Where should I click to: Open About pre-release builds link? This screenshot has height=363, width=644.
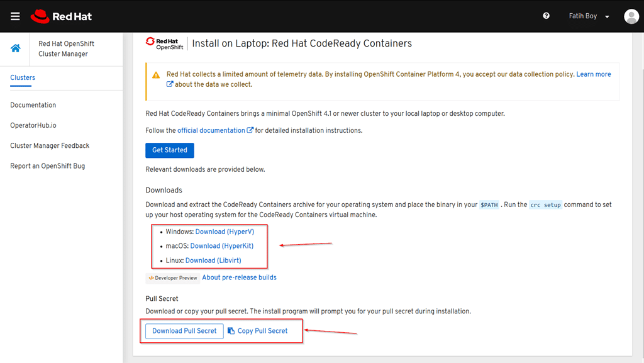coord(239,277)
